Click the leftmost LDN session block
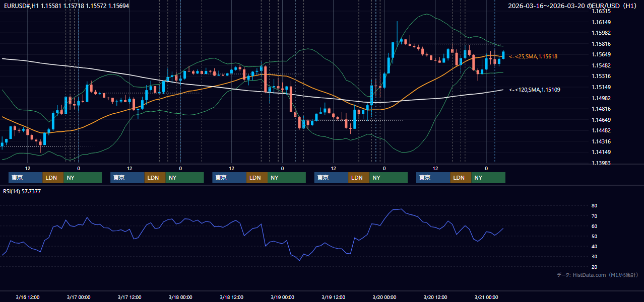Image resolution: width=644 pixels, height=302 pixels. (x=53, y=178)
